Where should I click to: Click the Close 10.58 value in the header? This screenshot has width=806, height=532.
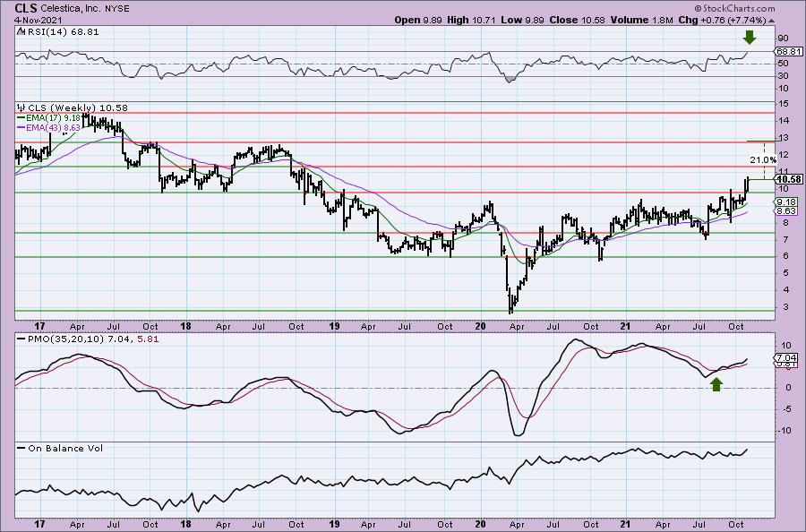577,20
